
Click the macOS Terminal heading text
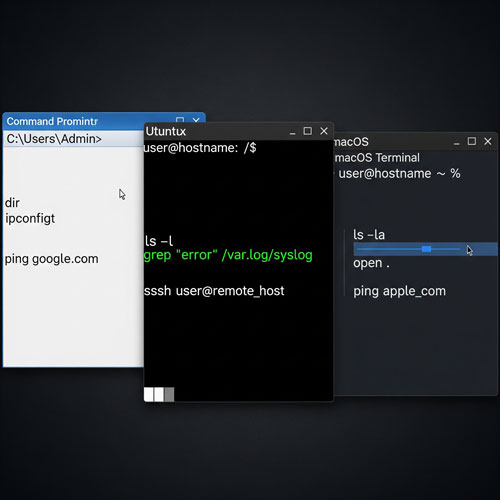coord(377,158)
